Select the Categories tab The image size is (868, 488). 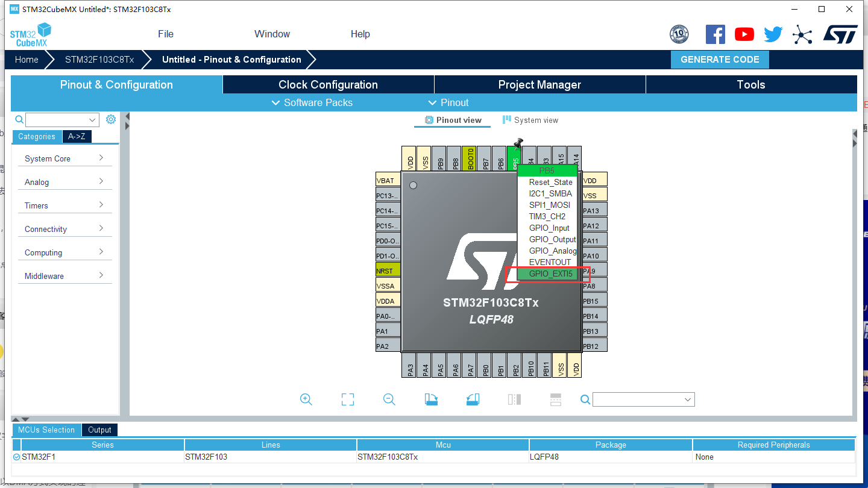tap(36, 137)
